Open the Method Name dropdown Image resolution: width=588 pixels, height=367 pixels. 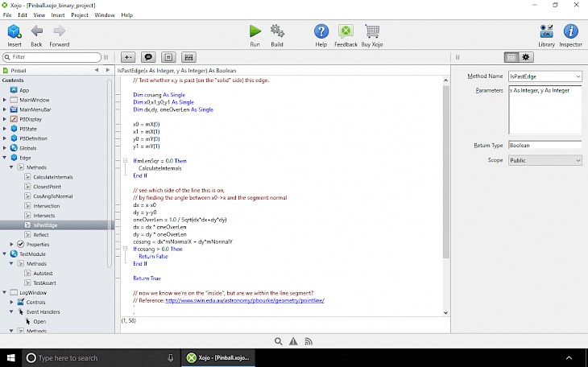[578, 76]
